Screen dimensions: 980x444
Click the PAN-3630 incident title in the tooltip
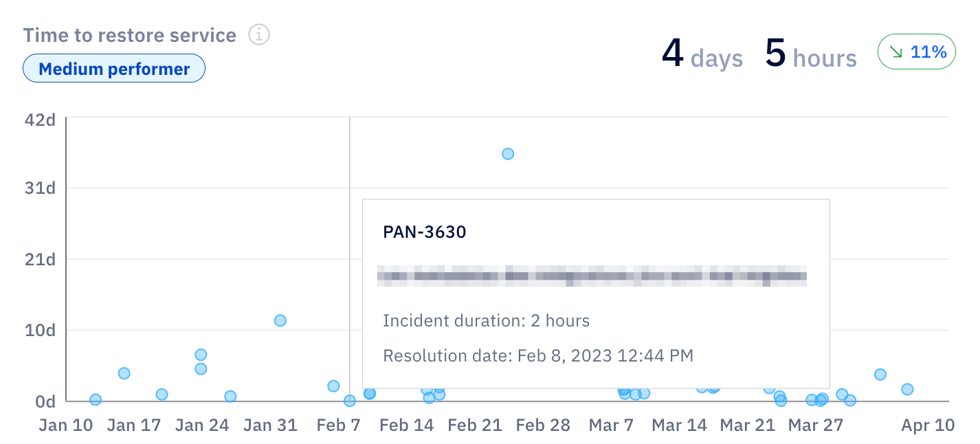(x=424, y=232)
